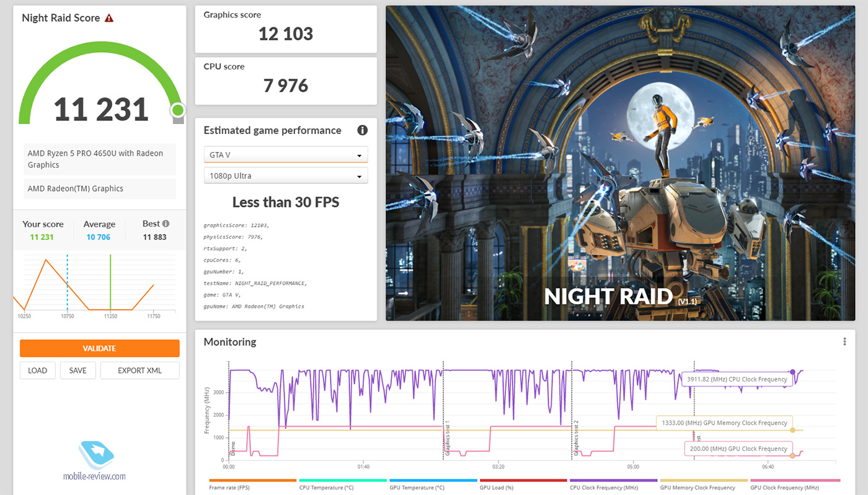
Task: Click the info icon beside Best score
Action: pos(166,224)
